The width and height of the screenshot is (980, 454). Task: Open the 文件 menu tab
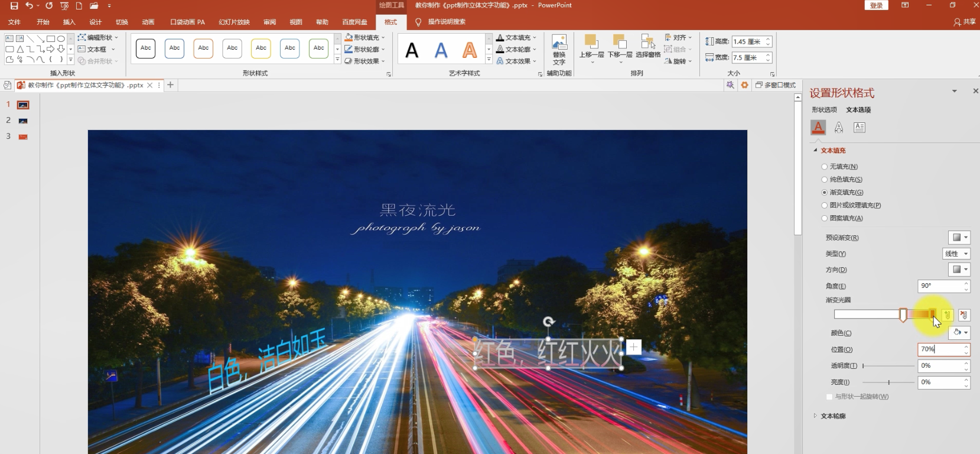14,22
